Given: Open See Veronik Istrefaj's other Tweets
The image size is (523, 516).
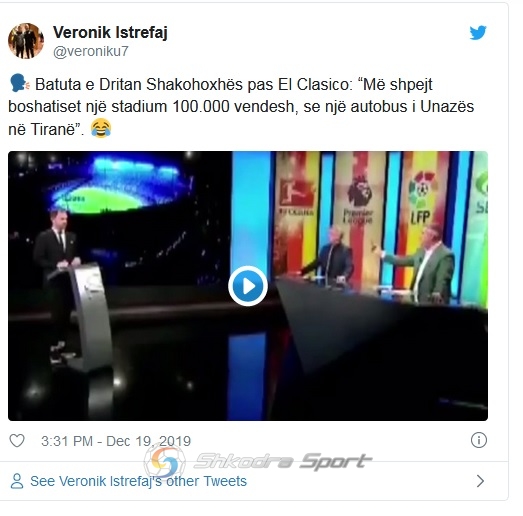Looking at the screenshot, I should pos(138,481).
